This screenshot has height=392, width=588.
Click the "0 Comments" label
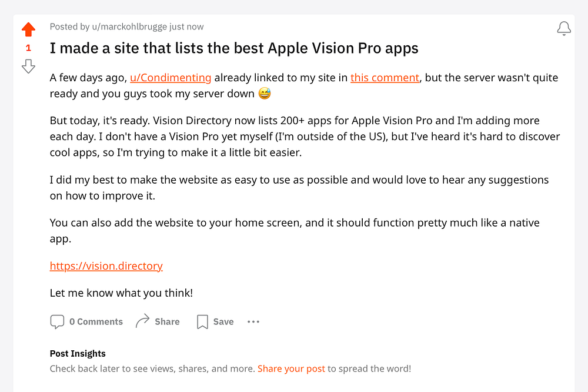(96, 322)
